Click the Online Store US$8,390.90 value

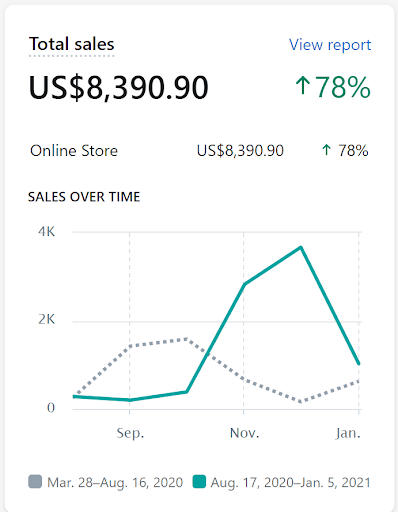pyautogui.click(x=240, y=151)
